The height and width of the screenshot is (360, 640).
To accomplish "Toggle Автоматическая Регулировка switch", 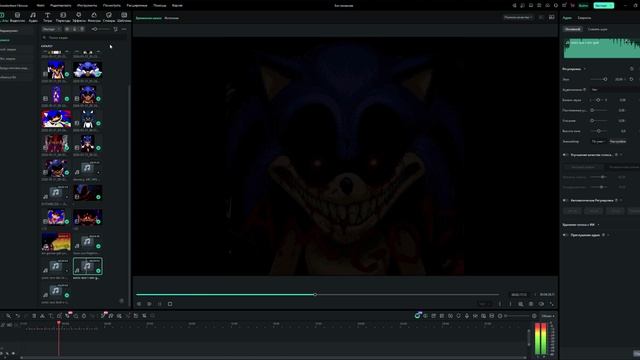I will (x=565, y=200).
